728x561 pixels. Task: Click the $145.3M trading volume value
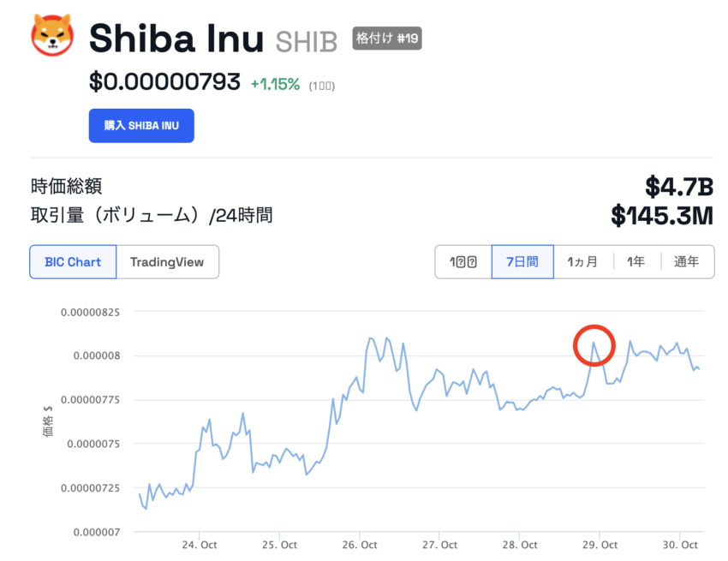point(662,216)
